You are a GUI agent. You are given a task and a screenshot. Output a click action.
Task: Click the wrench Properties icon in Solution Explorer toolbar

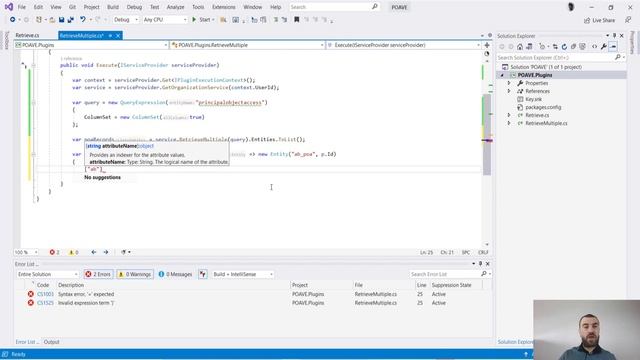click(604, 47)
